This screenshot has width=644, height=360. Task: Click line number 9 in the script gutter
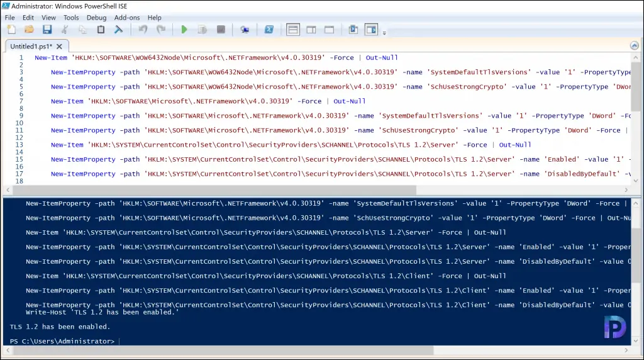(x=21, y=116)
